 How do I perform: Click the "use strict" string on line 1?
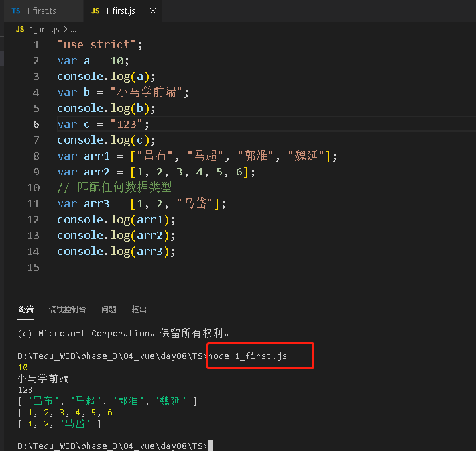coord(96,45)
